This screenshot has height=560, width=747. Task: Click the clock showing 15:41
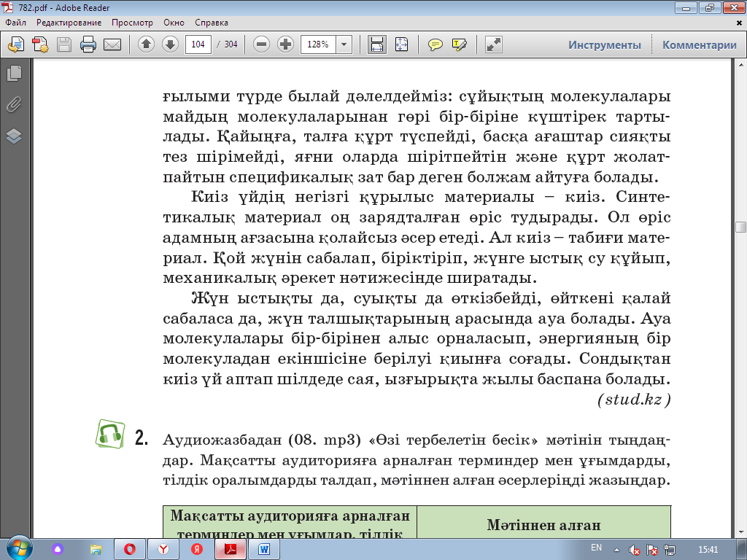708,550
